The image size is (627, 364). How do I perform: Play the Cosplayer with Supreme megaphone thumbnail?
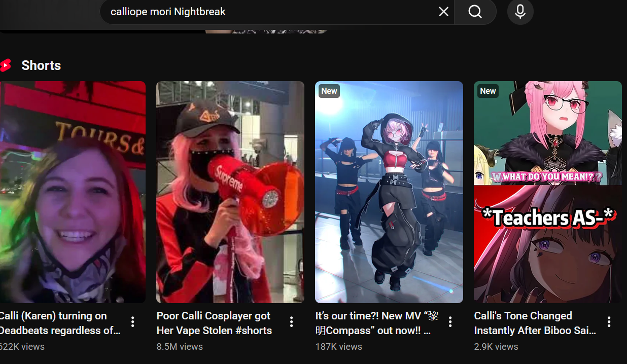tap(230, 192)
